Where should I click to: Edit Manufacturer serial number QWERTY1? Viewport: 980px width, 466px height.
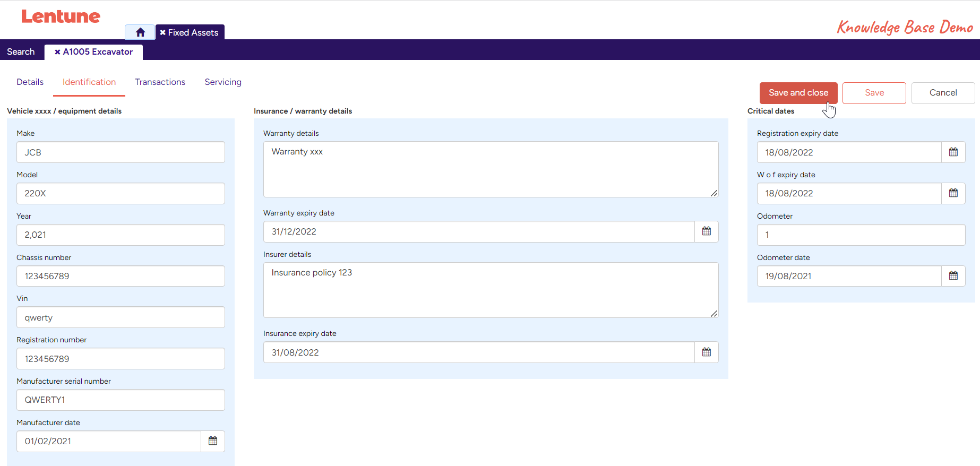(x=121, y=400)
